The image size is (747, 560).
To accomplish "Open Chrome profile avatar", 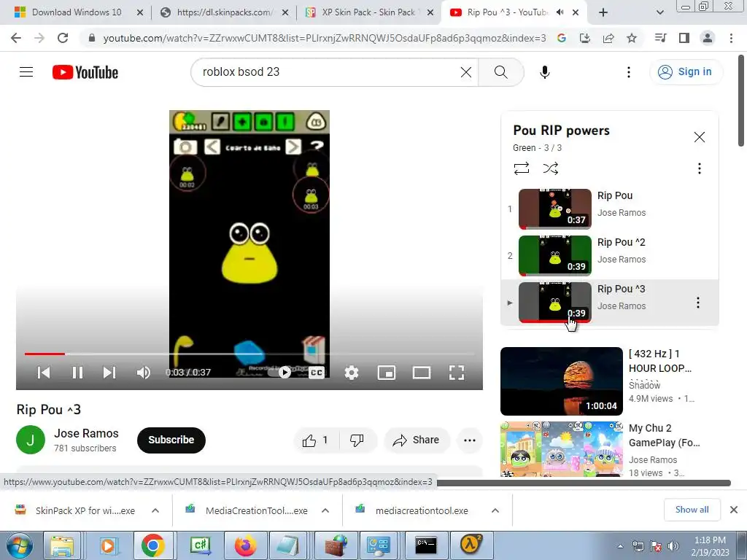I will (708, 38).
